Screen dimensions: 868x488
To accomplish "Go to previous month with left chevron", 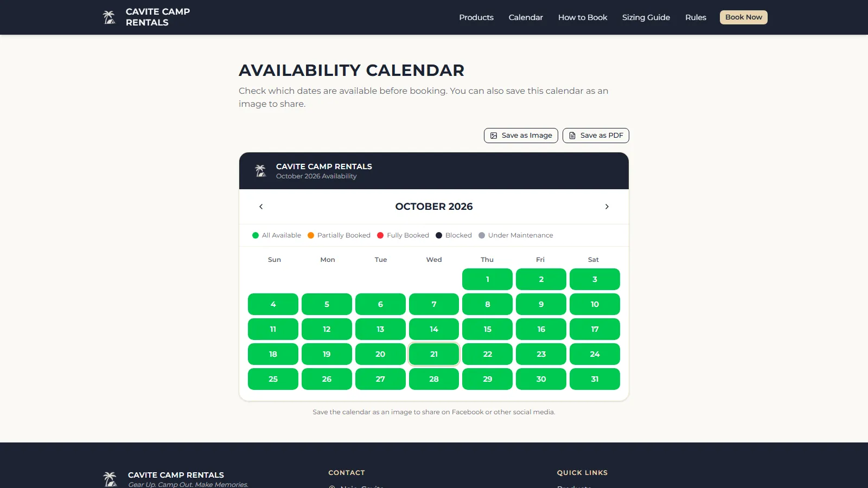I will point(261,207).
